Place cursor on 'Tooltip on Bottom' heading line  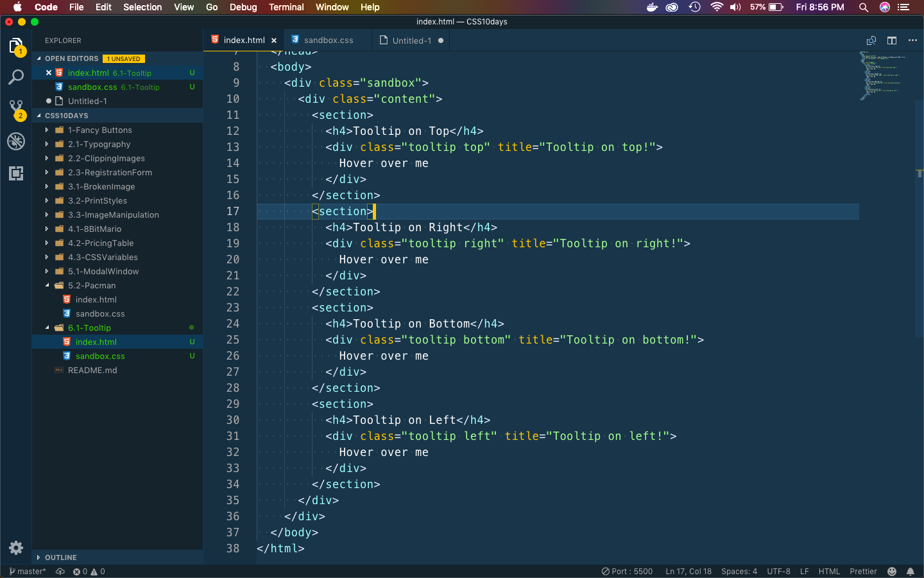(x=415, y=324)
